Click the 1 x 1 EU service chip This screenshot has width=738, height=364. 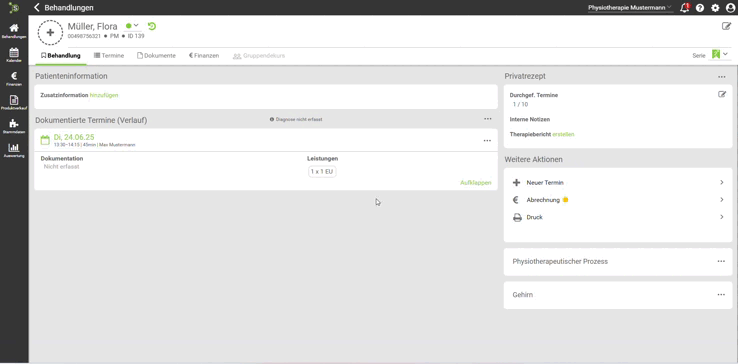click(322, 172)
